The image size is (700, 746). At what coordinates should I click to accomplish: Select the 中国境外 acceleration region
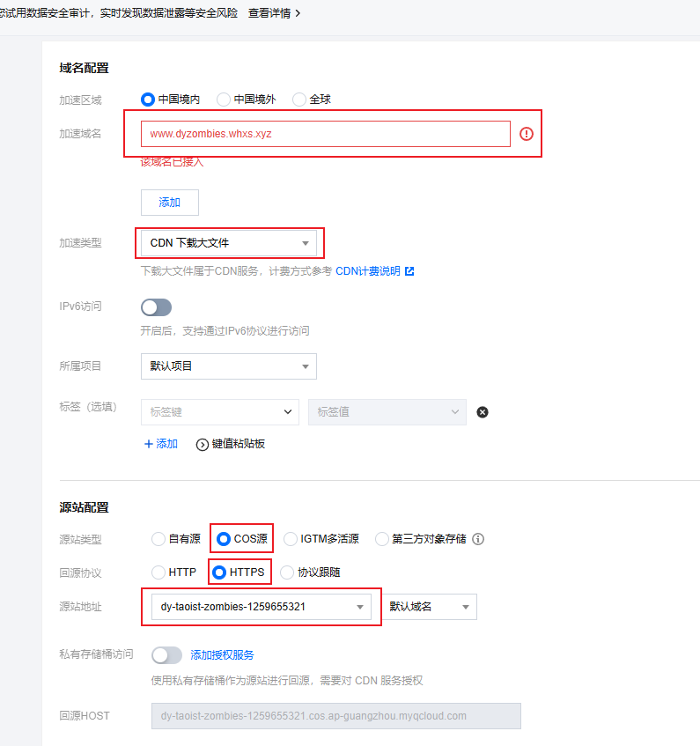224,100
